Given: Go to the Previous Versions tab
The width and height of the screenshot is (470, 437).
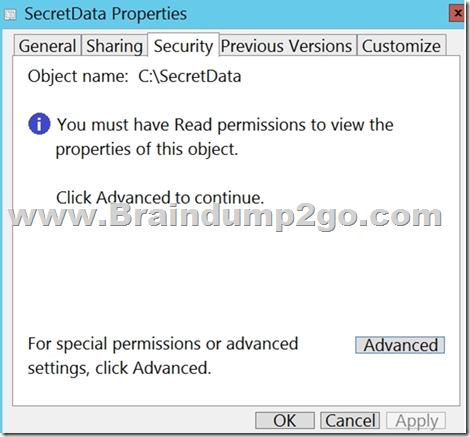Looking at the screenshot, I should coord(287,46).
